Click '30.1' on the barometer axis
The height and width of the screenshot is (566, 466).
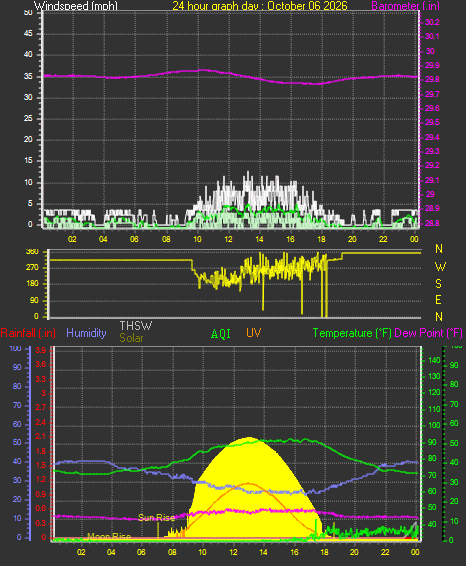432,36
